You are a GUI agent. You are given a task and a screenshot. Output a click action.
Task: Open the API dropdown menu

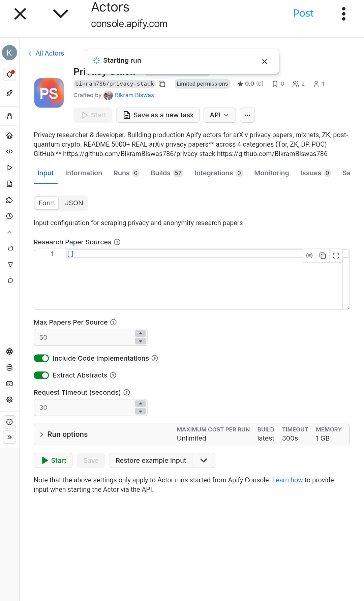[219, 115]
